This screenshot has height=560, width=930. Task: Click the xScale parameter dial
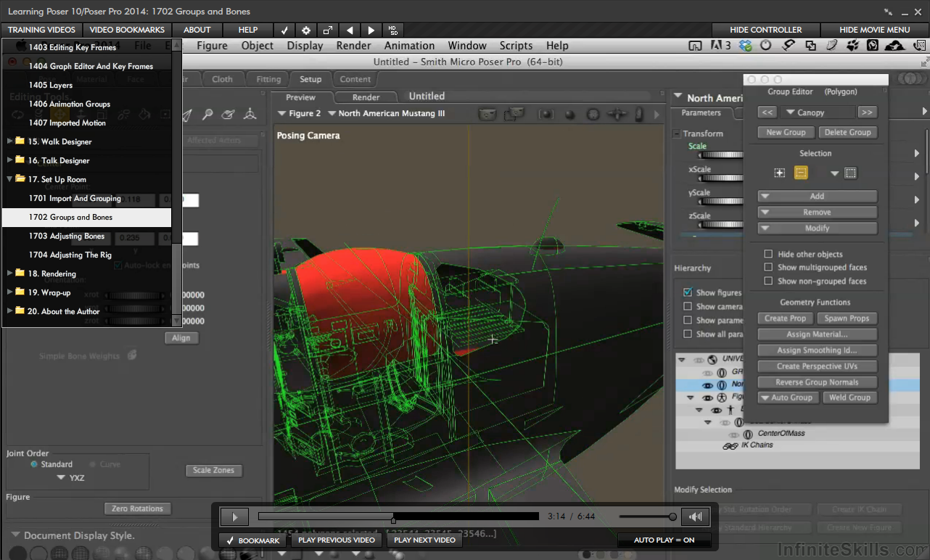pyautogui.click(x=720, y=178)
